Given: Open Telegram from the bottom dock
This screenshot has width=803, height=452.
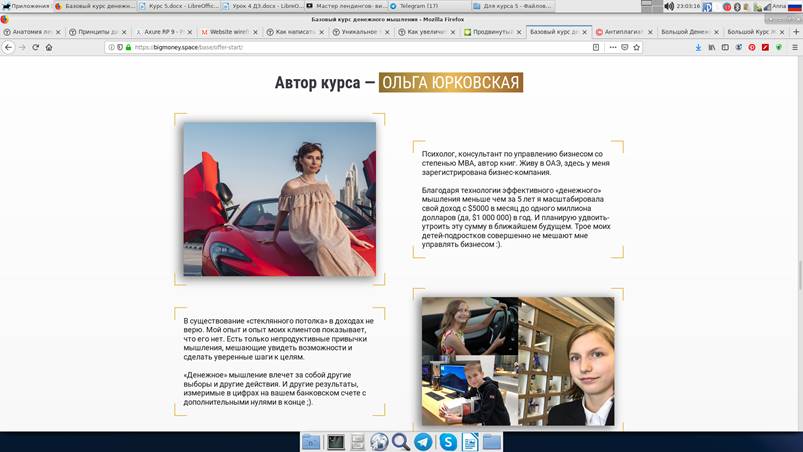Looking at the screenshot, I should (423, 441).
